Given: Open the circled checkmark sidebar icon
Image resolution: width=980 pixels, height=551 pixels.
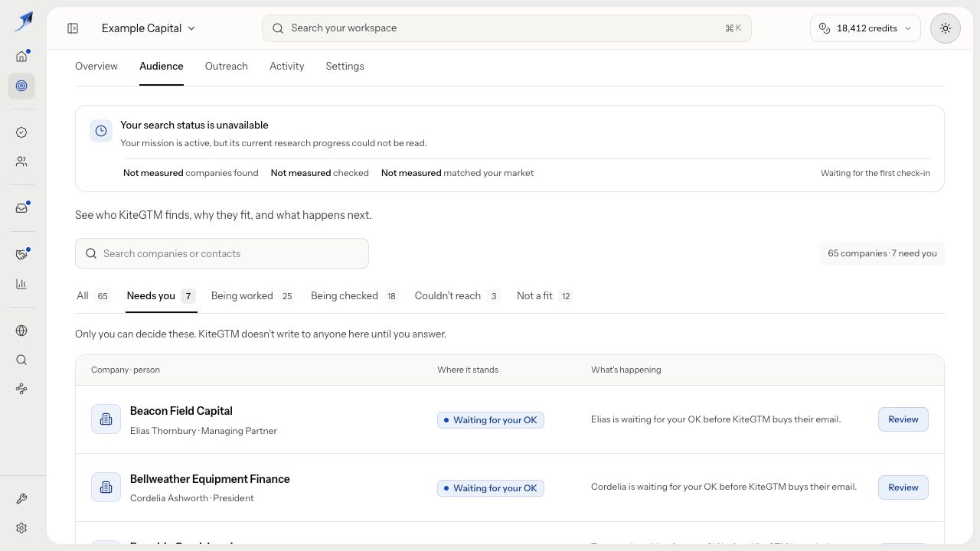Looking at the screenshot, I should pos(21,132).
